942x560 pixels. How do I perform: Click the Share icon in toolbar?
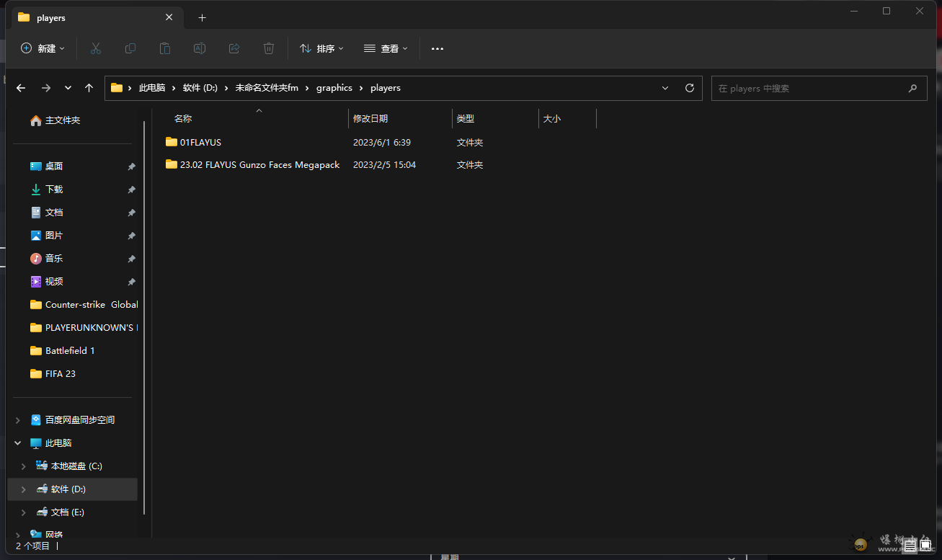coord(234,48)
